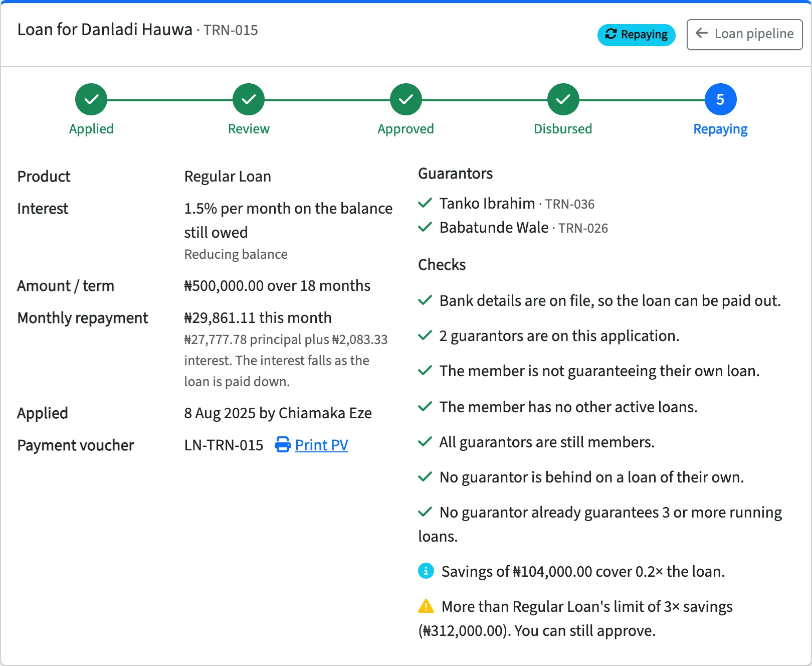Click checkmark beside 2 guarantors check
Screen dimensions: 812x666
(425, 336)
